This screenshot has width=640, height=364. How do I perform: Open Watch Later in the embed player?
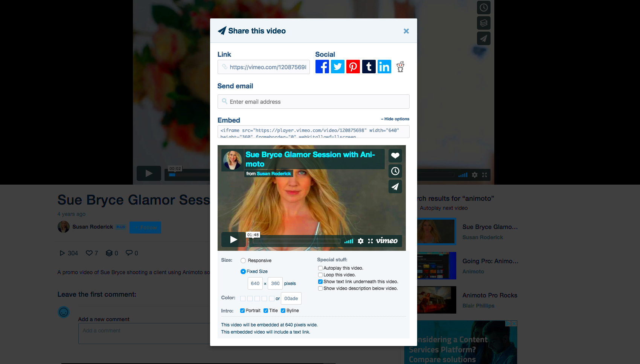pyautogui.click(x=395, y=171)
